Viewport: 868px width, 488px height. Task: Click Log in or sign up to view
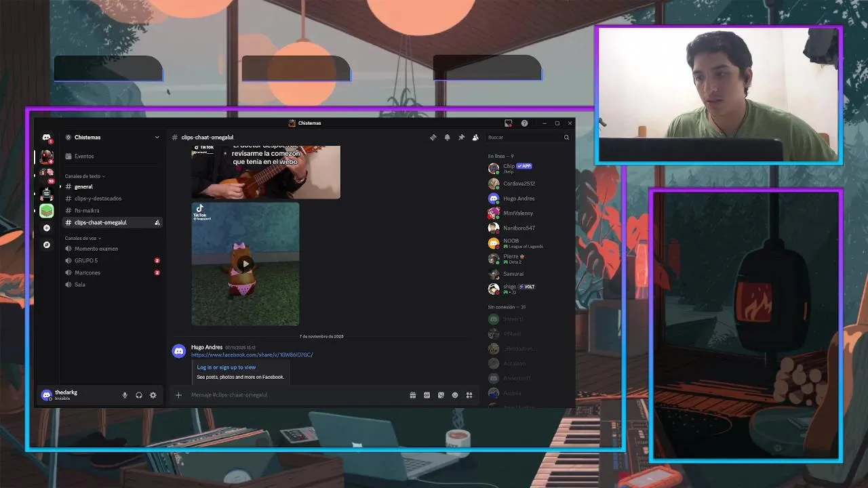(226, 367)
